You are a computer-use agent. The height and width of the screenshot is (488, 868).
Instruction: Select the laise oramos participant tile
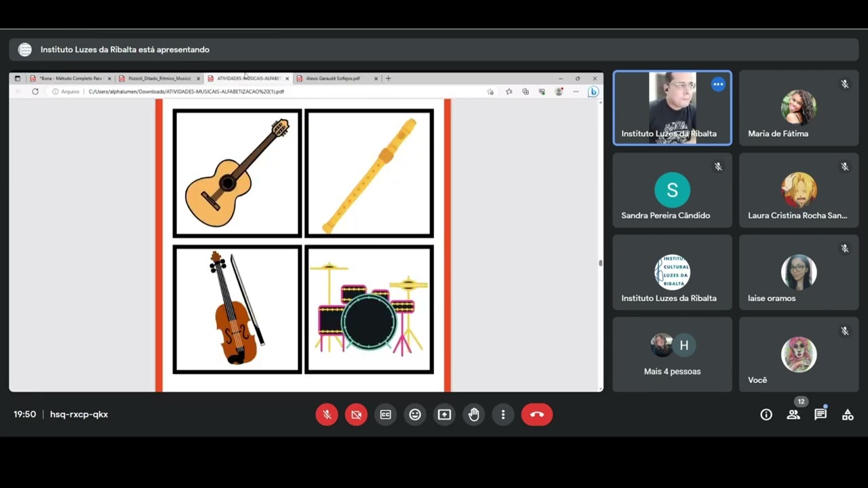click(799, 272)
